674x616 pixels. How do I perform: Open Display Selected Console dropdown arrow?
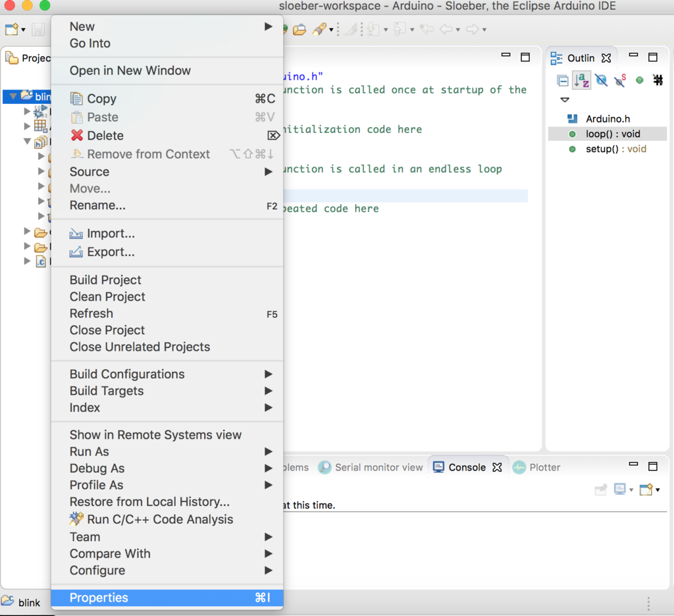click(x=631, y=490)
